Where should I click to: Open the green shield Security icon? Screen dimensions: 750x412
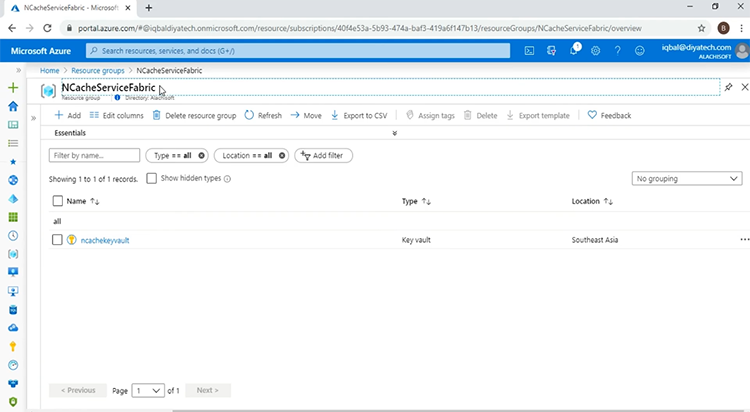click(13, 402)
